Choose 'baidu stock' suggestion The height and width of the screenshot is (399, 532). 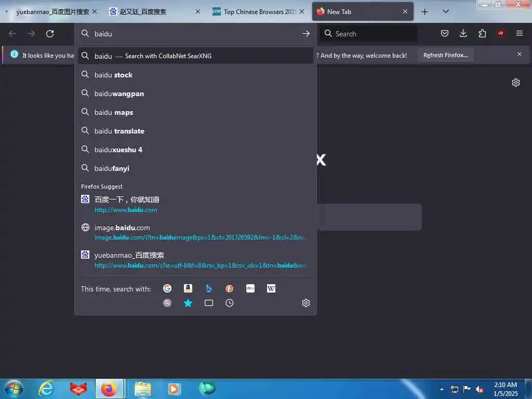point(195,75)
